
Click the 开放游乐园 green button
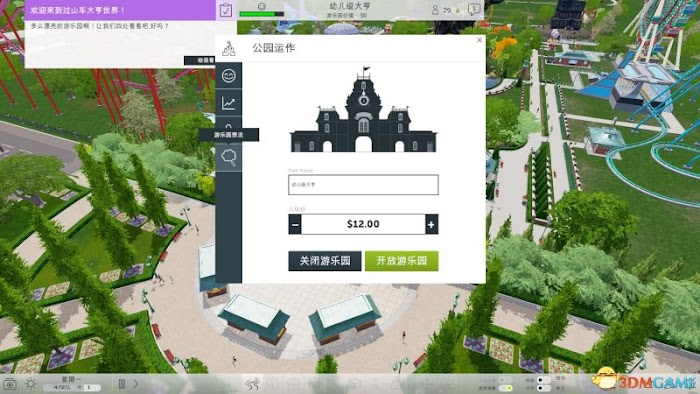[402, 261]
